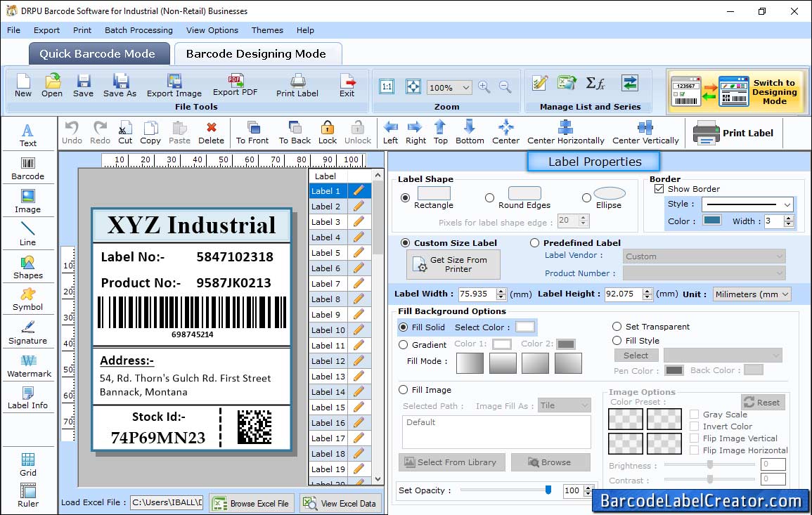Click large Print Label button
812x515 pixels.
click(733, 133)
